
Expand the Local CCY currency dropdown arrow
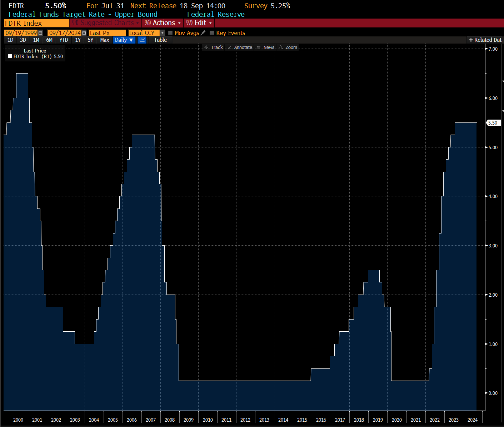[163, 33]
